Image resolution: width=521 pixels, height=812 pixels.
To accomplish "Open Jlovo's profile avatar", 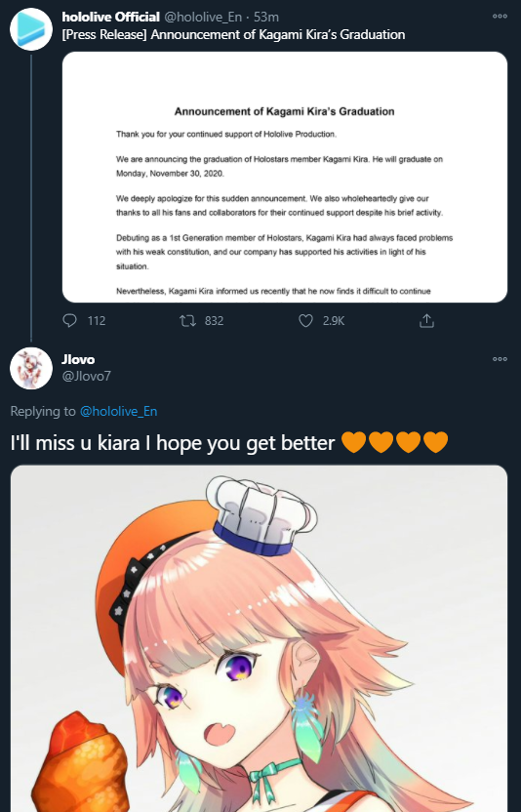I will (31, 368).
